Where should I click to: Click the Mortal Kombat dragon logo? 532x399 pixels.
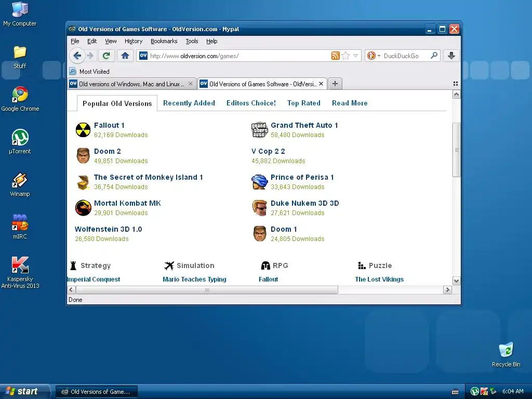pyautogui.click(x=83, y=208)
